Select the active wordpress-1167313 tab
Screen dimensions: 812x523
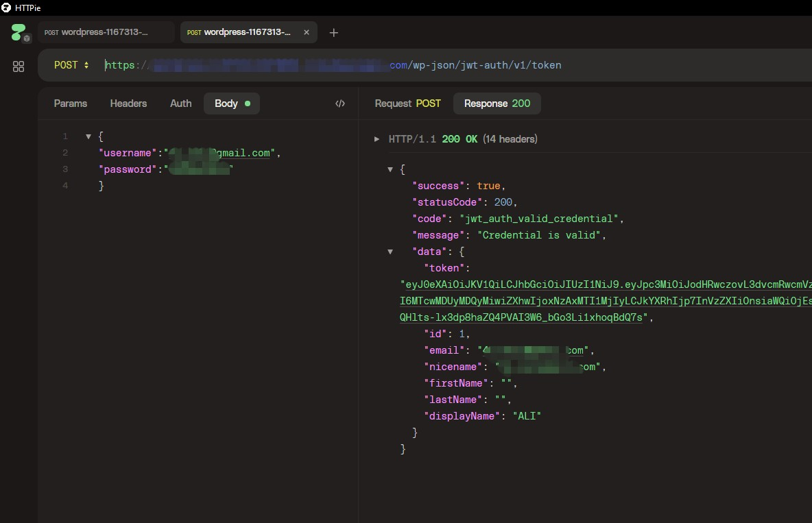coord(248,32)
